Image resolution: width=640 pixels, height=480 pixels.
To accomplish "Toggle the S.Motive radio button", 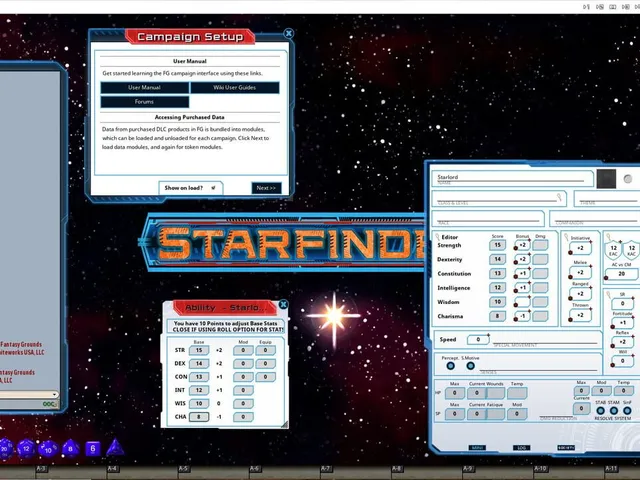I will (x=470, y=366).
